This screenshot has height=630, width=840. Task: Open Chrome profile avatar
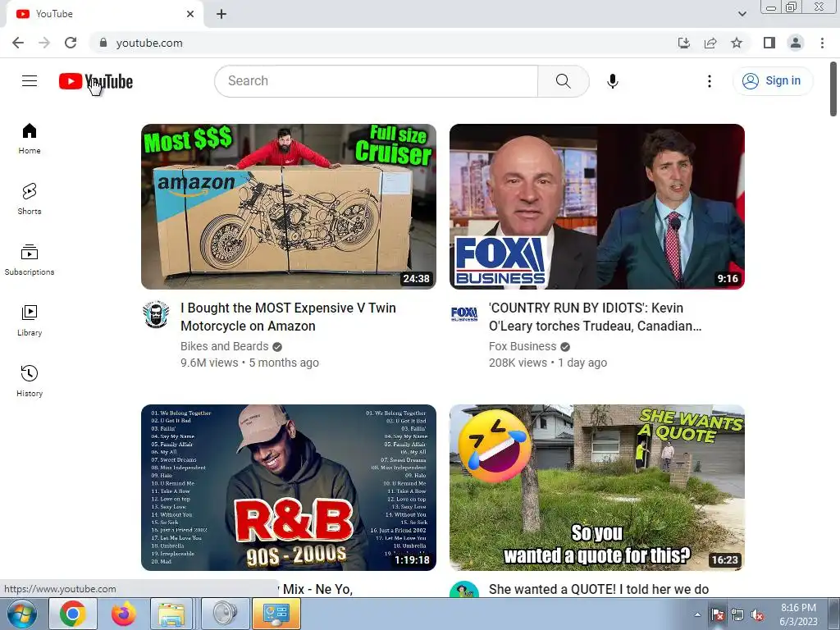click(796, 43)
